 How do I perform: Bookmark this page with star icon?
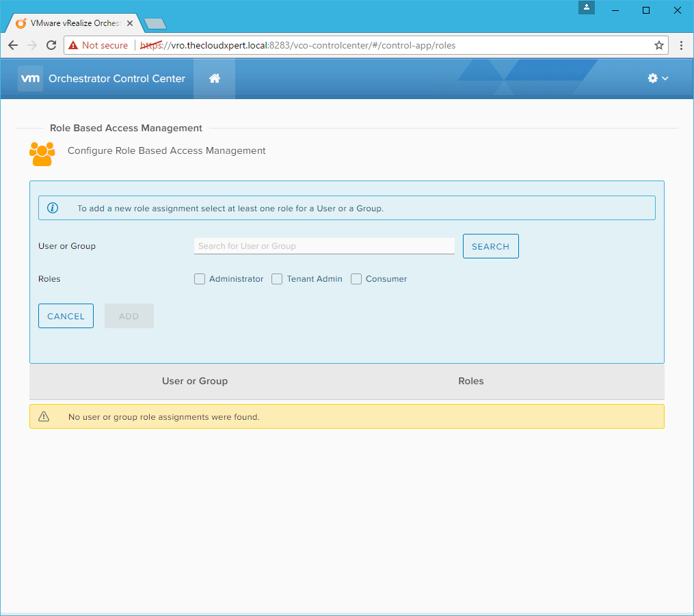(659, 45)
